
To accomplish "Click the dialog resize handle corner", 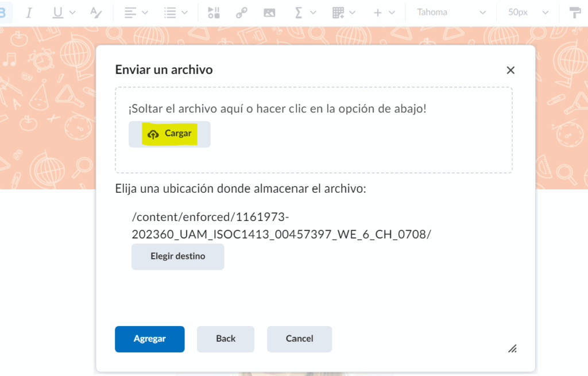I will 512,348.
